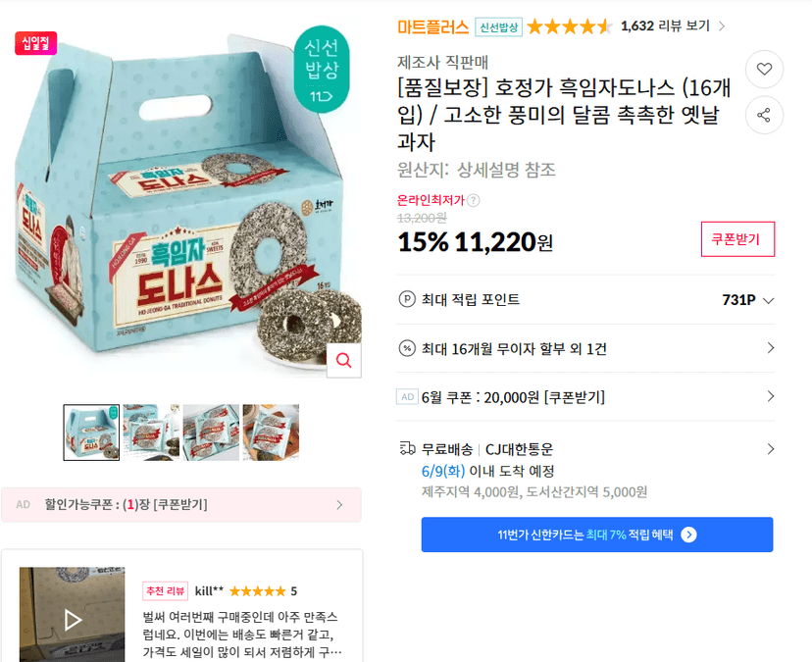Open the 마트플러스 seller link
812x662 pixels.
point(432,26)
